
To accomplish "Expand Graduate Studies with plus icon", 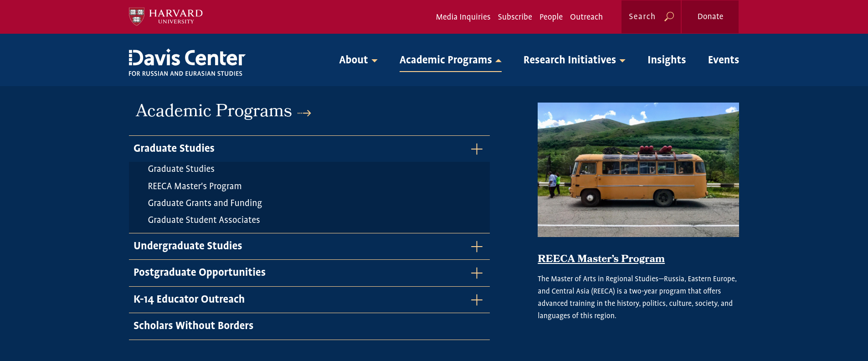I will pyautogui.click(x=477, y=149).
